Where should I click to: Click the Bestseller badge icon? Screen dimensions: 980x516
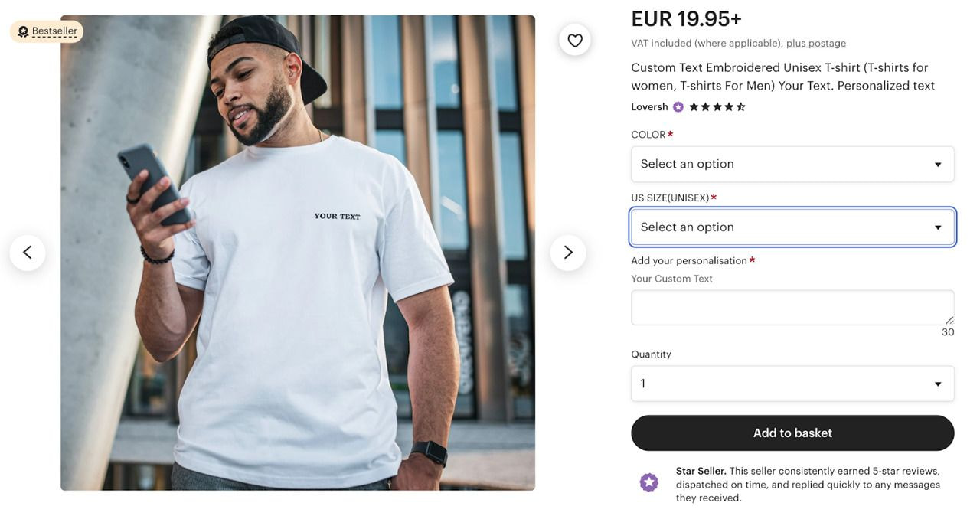23,31
